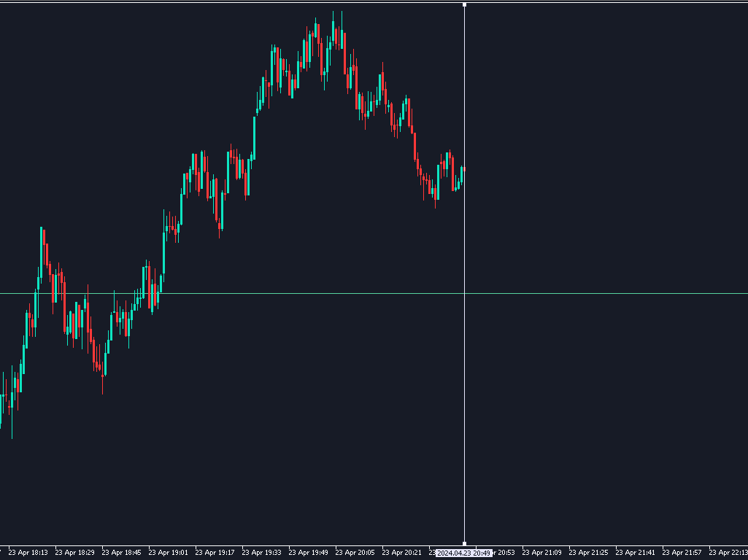This screenshot has width=748, height=560.
Task: Click the 23 Apr 21:41 time label
Action: point(634,552)
